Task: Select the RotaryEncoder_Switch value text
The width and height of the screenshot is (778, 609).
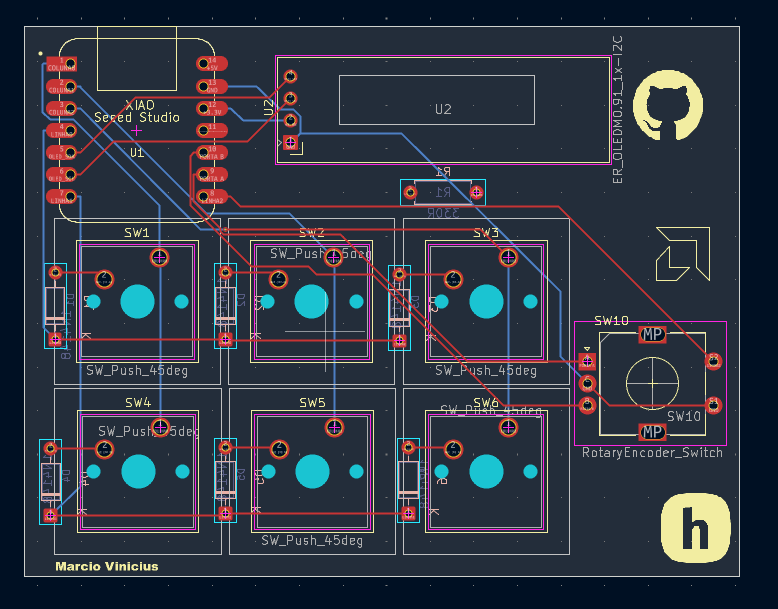Action: (x=652, y=453)
